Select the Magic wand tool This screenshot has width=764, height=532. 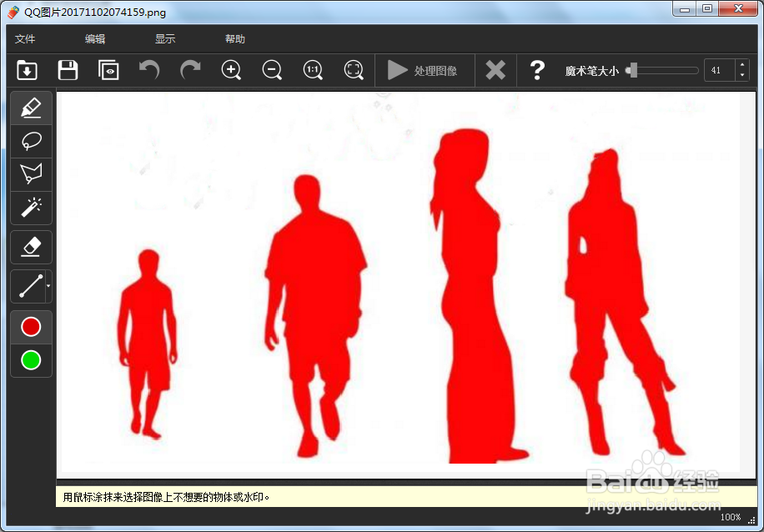(x=31, y=208)
